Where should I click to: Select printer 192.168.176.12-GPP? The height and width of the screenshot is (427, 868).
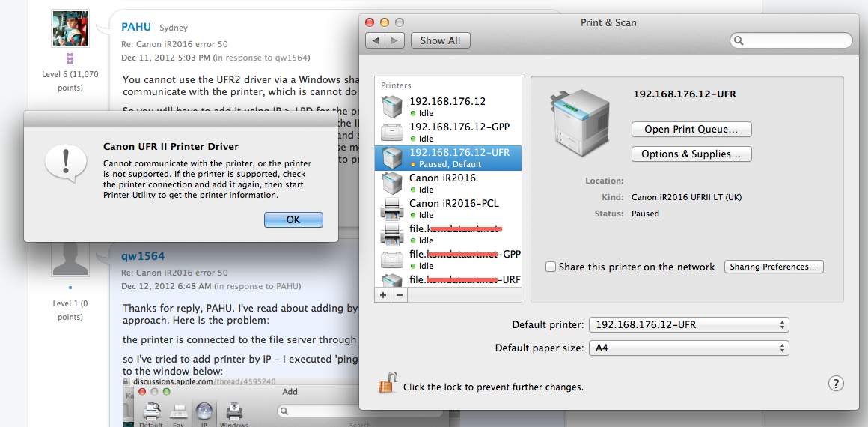[x=447, y=132]
